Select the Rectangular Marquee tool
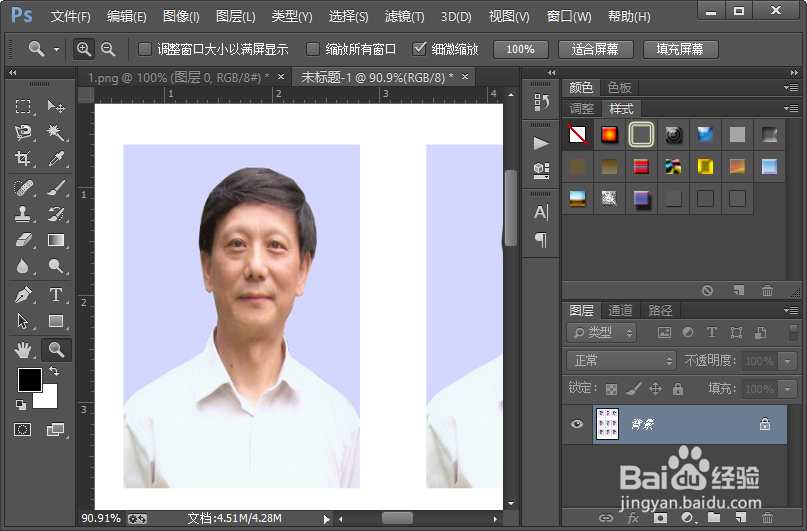 pos(23,107)
